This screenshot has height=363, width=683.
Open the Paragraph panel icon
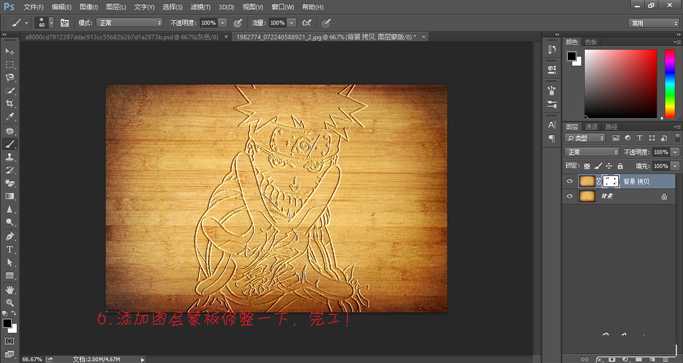552,138
